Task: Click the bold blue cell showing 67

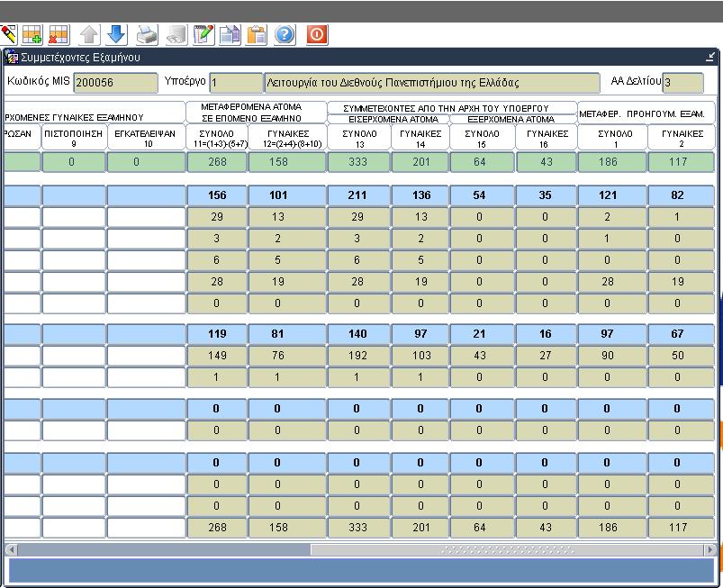Action: [681, 334]
